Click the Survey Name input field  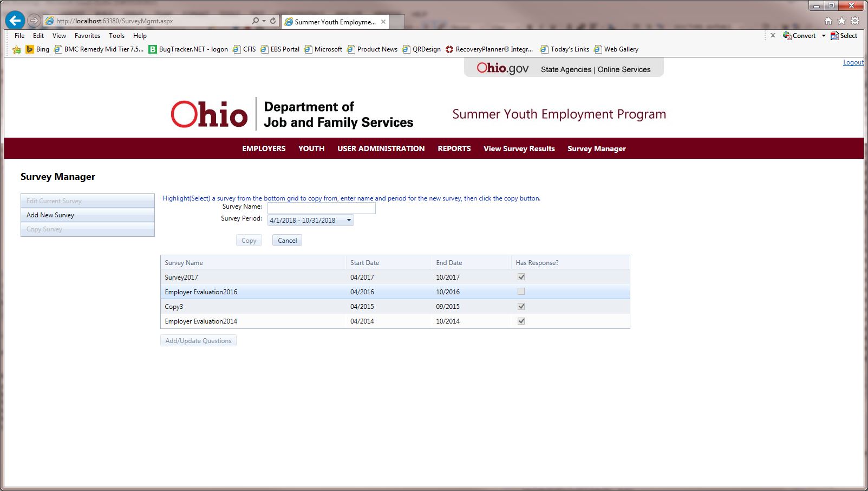[x=322, y=208]
